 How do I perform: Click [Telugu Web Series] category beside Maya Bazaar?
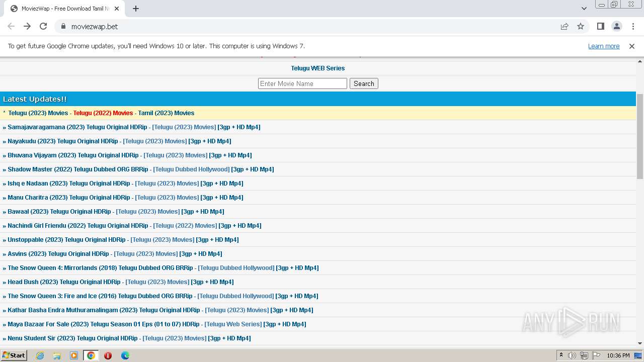tap(233, 324)
